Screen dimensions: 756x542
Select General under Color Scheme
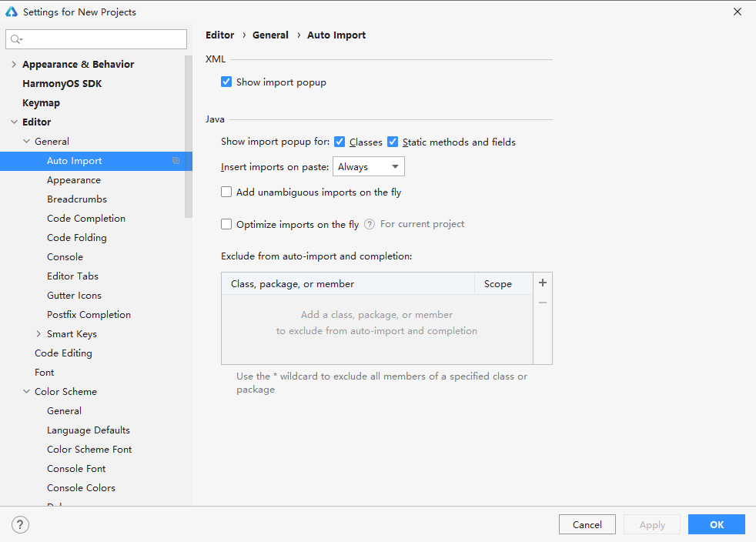[x=64, y=411]
